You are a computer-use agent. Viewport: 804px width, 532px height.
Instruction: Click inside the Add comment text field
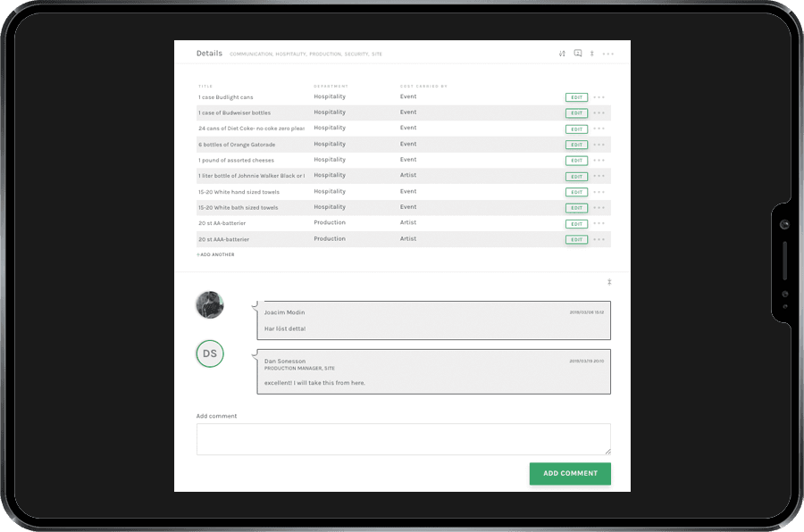point(403,438)
